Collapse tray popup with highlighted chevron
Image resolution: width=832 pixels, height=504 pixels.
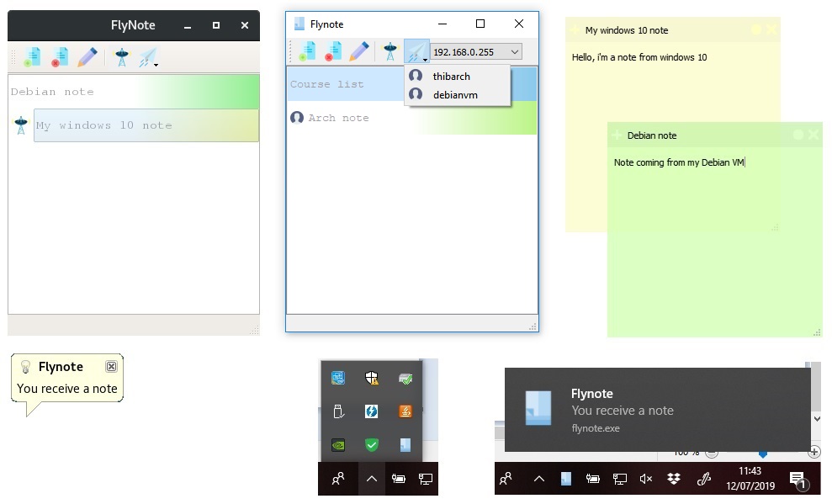pyautogui.click(x=372, y=479)
